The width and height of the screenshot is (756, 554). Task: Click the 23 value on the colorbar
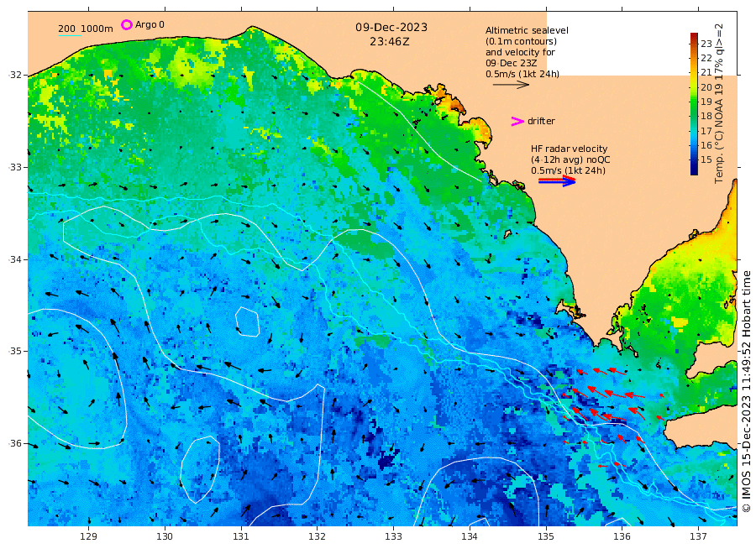pyautogui.click(x=706, y=44)
